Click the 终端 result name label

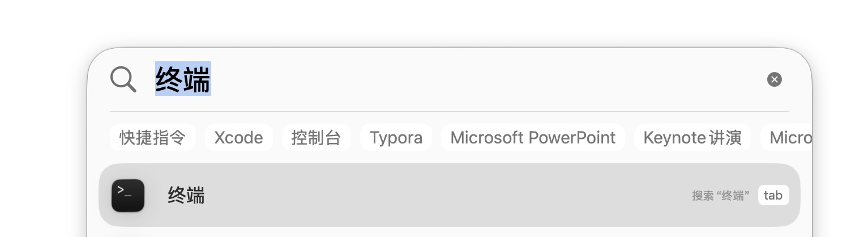[186, 196]
